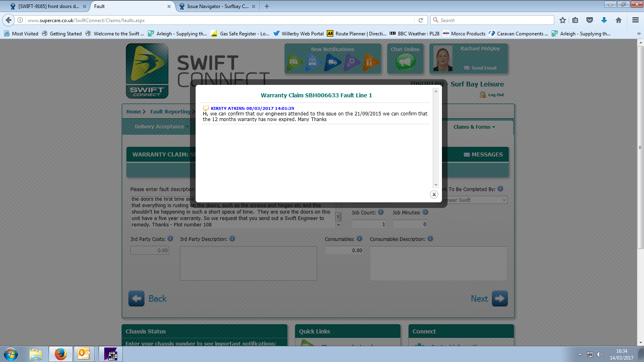Screen dimensions: 644x362
Task: Show info for 3rd Party Costs
Action: pyautogui.click(x=170, y=239)
